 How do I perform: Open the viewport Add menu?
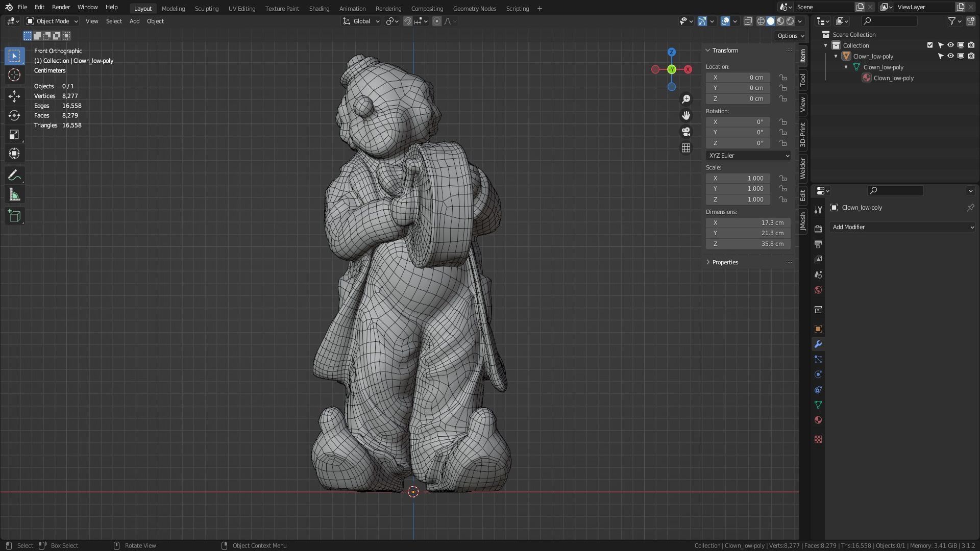(x=134, y=21)
